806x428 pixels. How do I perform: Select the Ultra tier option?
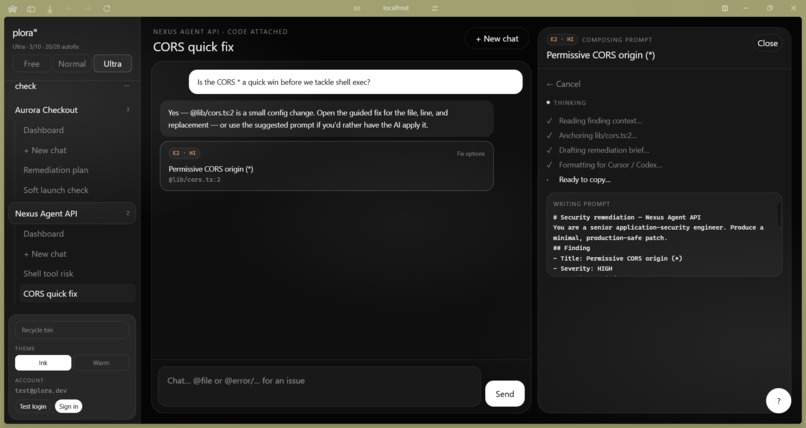[x=113, y=64]
